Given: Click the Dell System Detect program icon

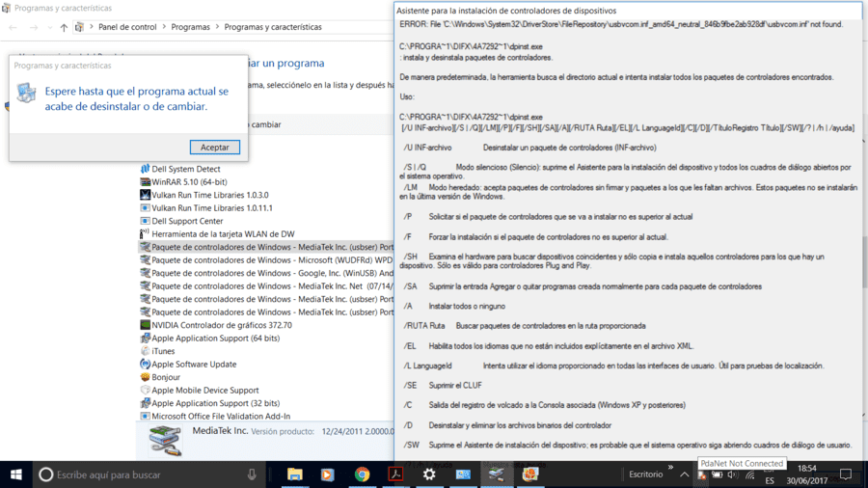Looking at the screenshot, I should click(x=145, y=169).
